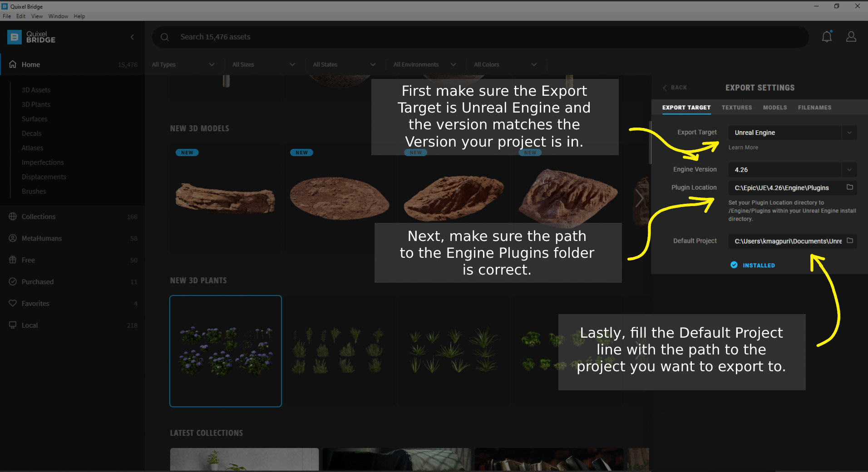Click the Purchased checkmark icon

(x=13, y=281)
